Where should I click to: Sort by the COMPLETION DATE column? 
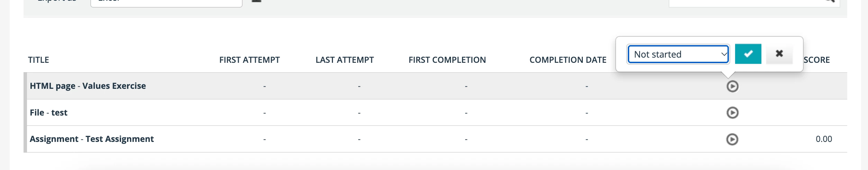[568, 60]
